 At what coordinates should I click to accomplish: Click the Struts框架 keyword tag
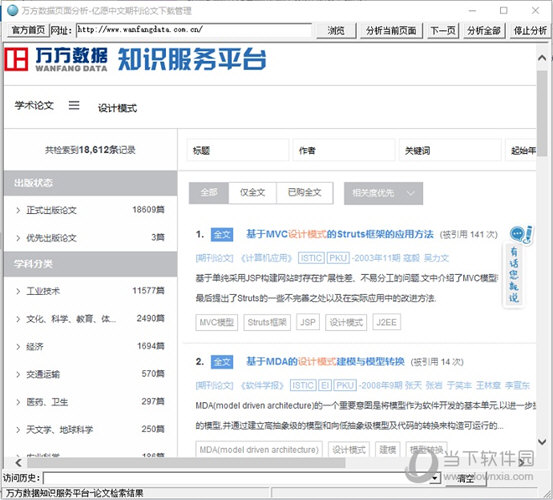click(267, 322)
